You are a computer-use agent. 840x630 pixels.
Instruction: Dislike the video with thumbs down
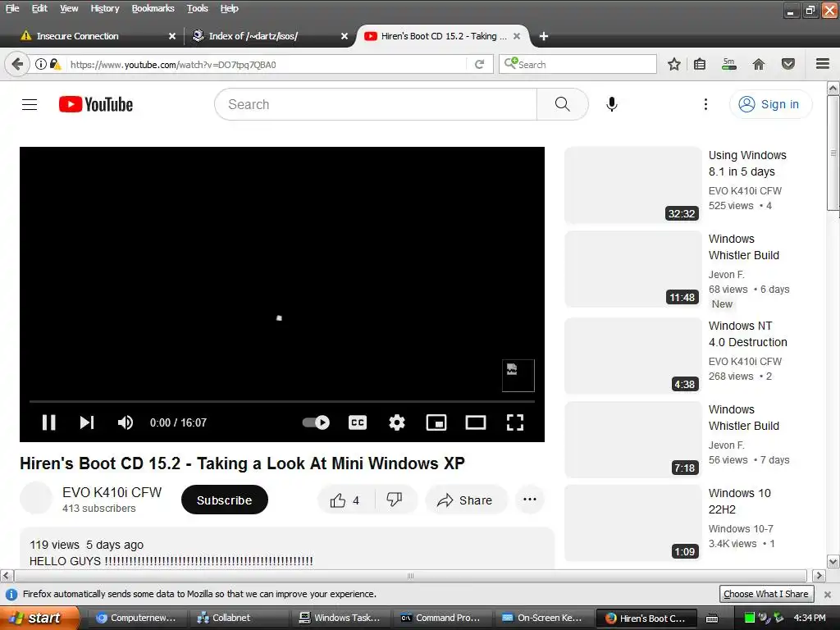[x=395, y=500]
